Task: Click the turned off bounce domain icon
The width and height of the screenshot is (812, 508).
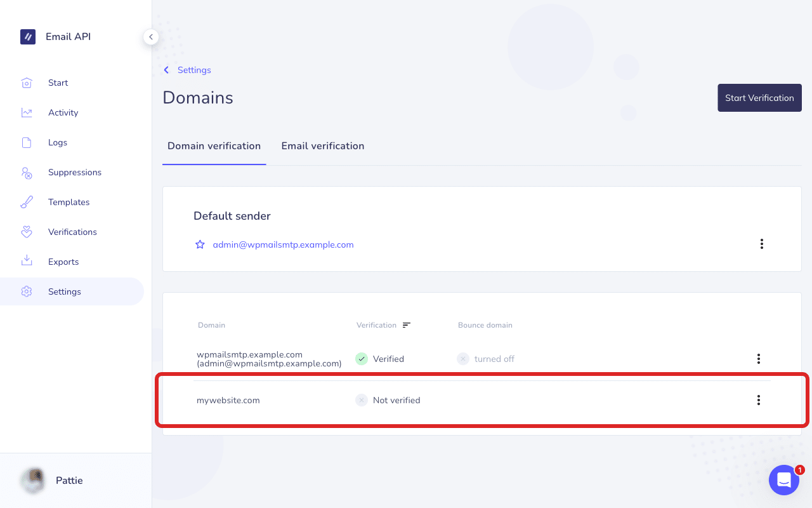Action: point(463,359)
